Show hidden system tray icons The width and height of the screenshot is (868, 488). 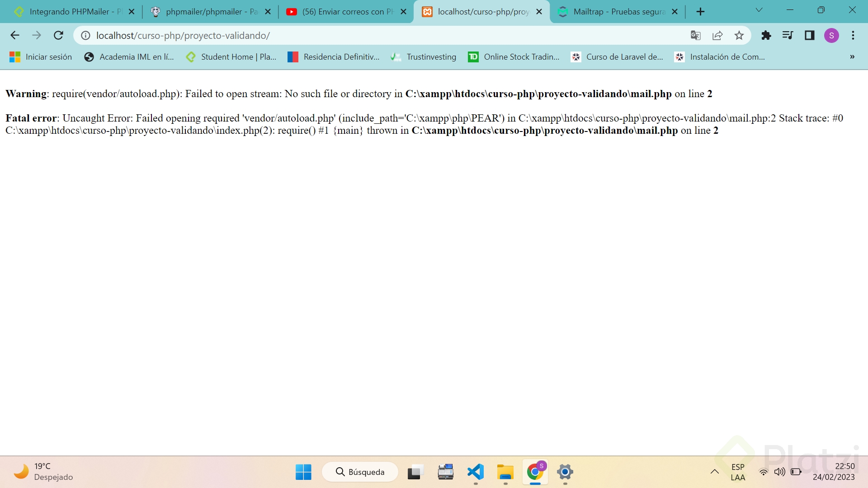(714, 472)
